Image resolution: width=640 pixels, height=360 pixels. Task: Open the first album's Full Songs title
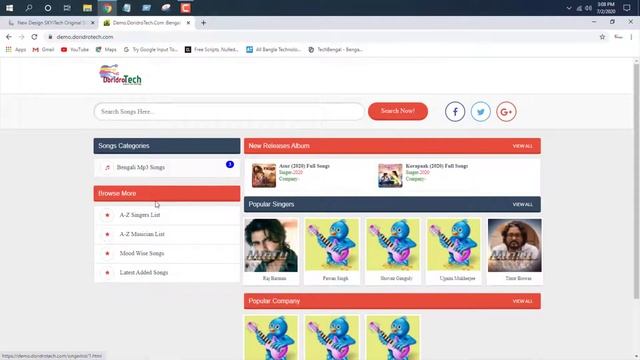304,166
